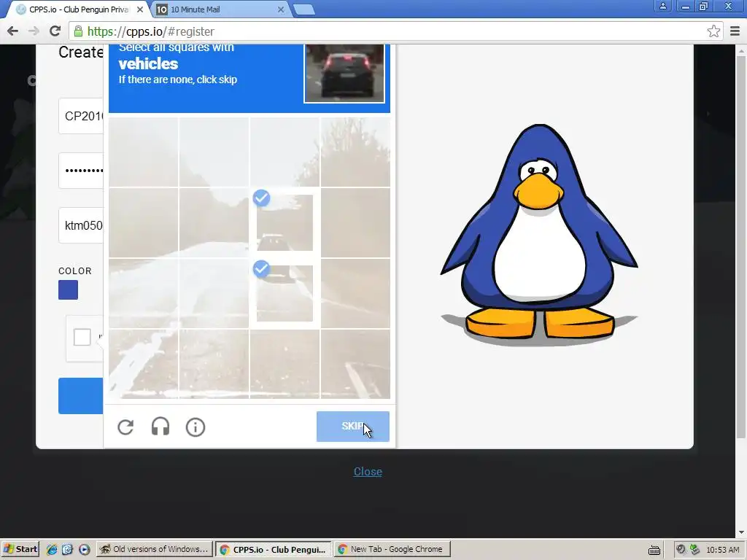Click the green padlock security icon
This screenshot has width=747, height=560.
[78, 31]
